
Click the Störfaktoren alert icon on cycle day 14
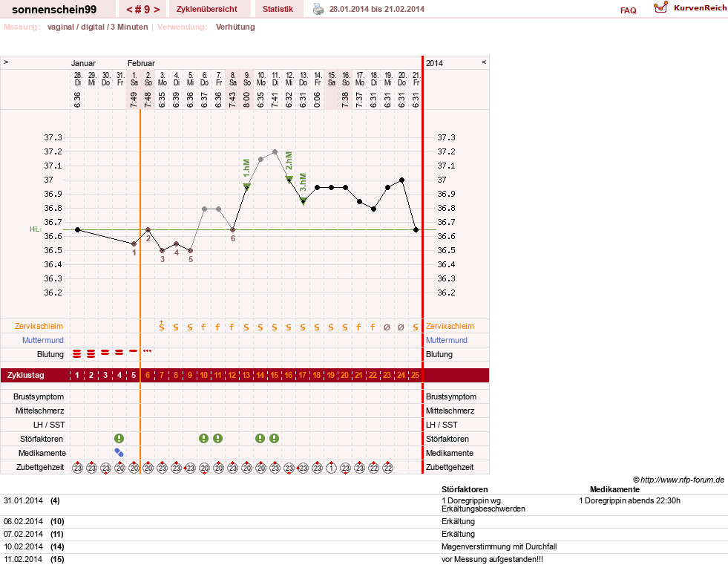click(260, 439)
